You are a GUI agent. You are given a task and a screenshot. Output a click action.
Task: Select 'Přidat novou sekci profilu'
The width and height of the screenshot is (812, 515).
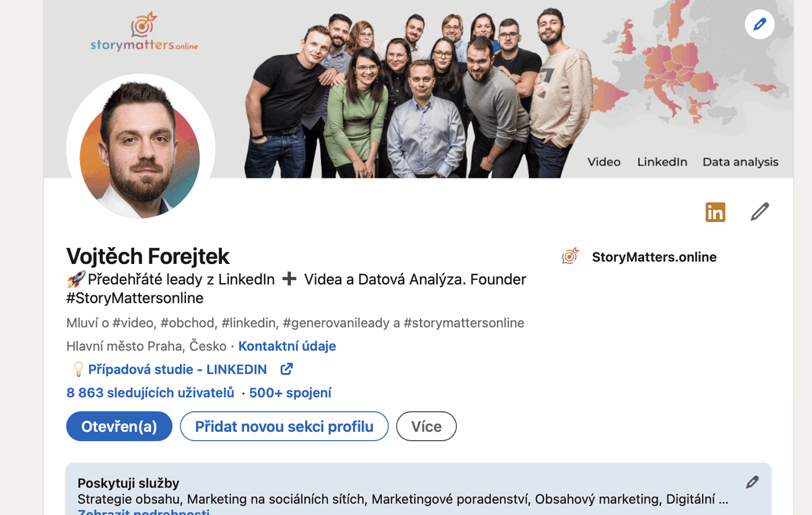pyautogui.click(x=284, y=426)
